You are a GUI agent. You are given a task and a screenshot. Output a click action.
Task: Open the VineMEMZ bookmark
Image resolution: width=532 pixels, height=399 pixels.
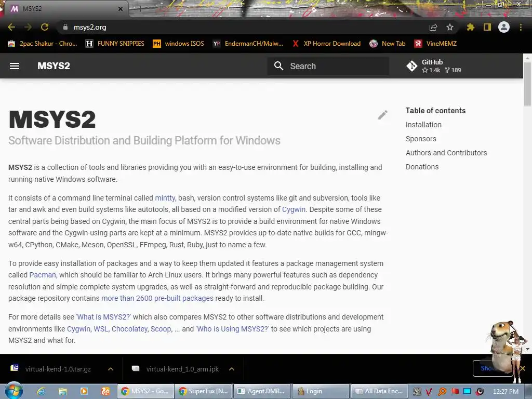coord(435,44)
